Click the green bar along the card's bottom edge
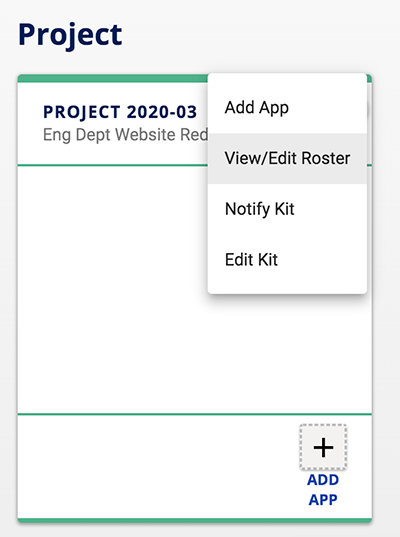 coord(195,521)
